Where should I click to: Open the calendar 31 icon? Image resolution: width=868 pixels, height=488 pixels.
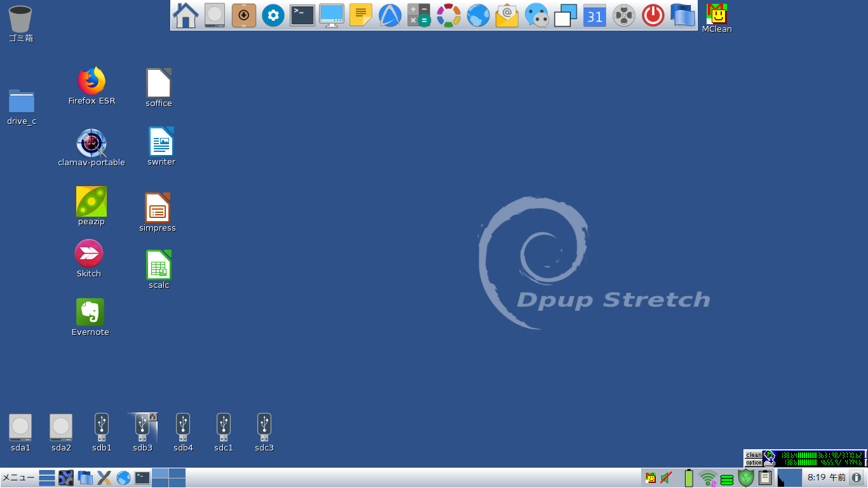coord(595,15)
